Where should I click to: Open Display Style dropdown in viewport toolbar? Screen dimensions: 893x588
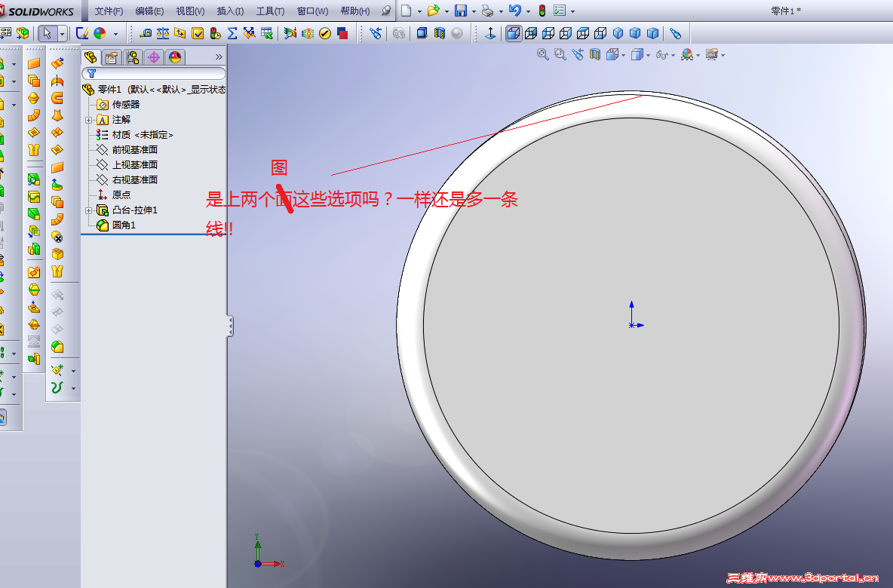pos(648,55)
